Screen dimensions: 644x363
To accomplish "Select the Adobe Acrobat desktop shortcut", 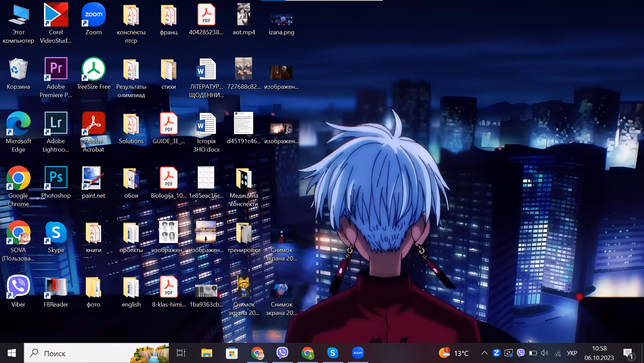I will [x=93, y=132].
